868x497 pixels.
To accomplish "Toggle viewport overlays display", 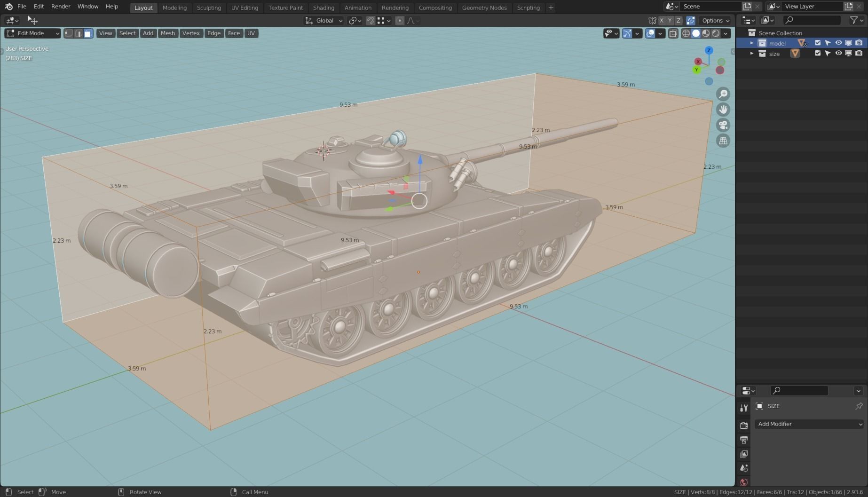I will (650, 33).
